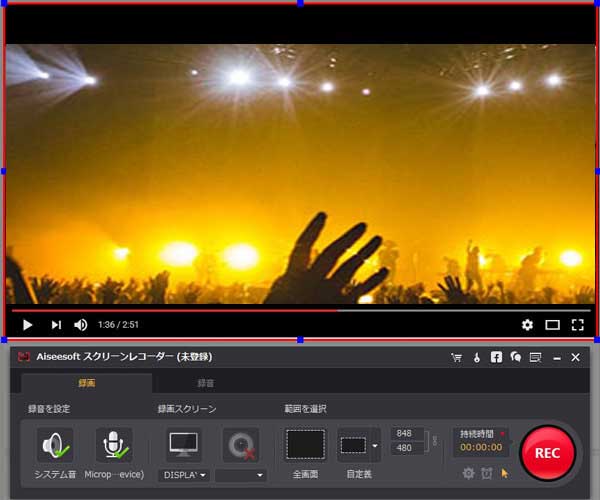Toggle the webcam recording source
This screenshot has width=600, height=500.
click(x=241, y=445)
